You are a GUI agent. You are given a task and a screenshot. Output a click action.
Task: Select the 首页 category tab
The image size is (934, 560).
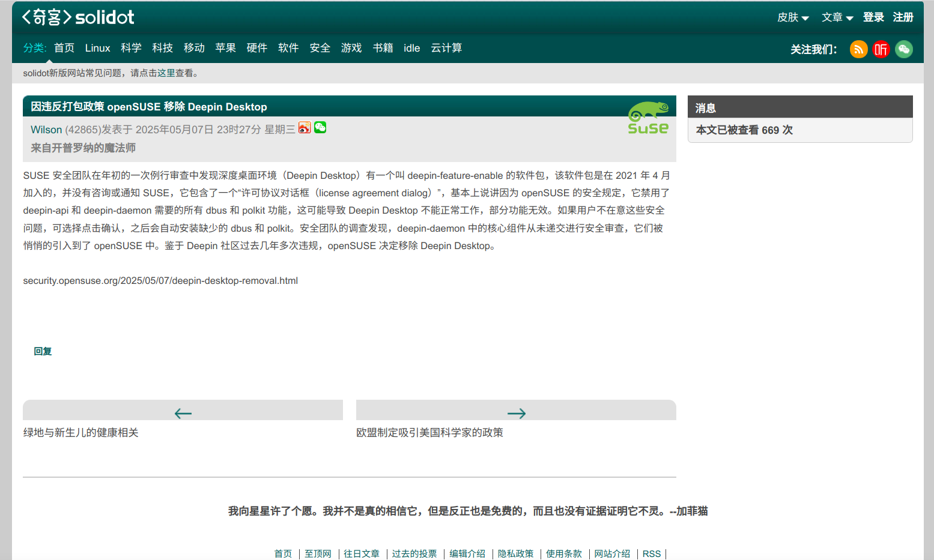[x=64, y=48]
